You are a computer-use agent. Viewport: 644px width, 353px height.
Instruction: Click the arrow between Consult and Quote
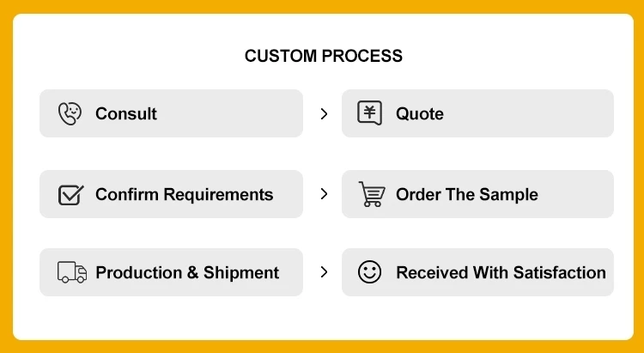[x=324, y=113]
